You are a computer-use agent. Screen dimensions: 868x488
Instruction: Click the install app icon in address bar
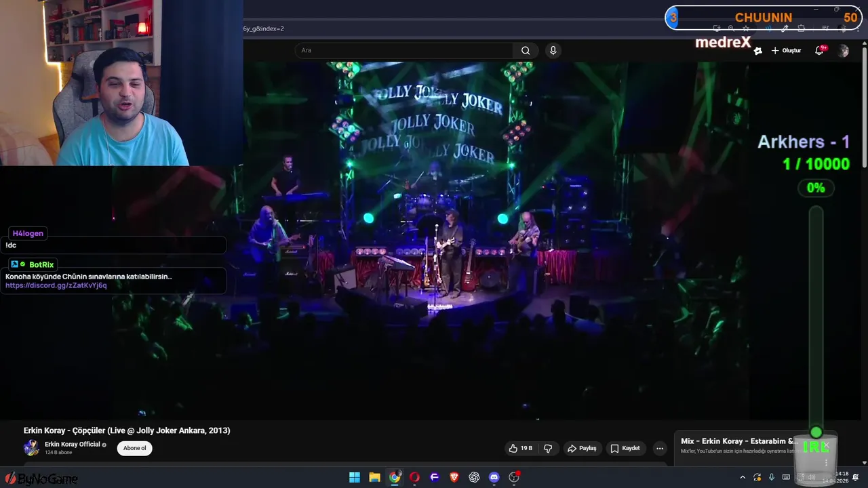pyautogui.click(x=717, y=28)
